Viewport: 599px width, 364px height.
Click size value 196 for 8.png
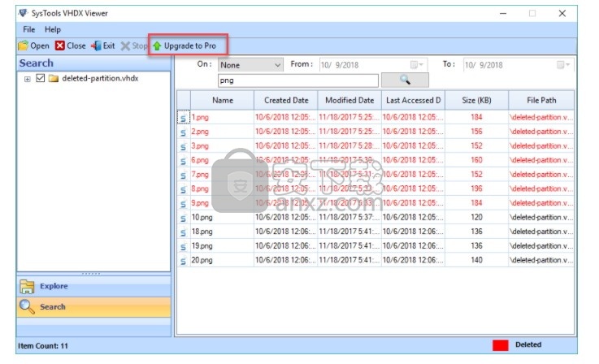pyautogui.click(x=476, y=189)
